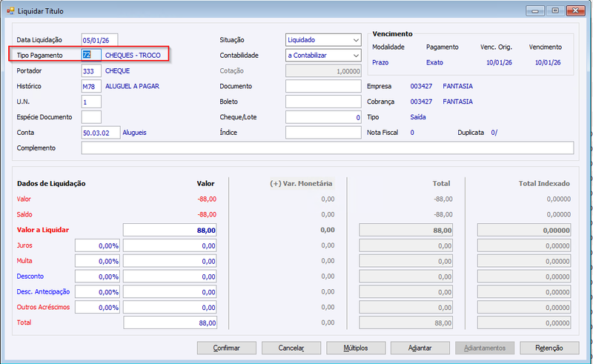
Task: Click the Liquidar Título window icon
Action: 10,11
